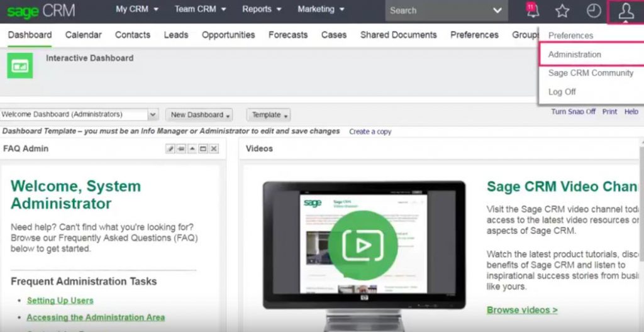Viewport: 644px width, 332px height.
Task: Click the Turn Snap Off link
Action: click(x=573, y=112)
